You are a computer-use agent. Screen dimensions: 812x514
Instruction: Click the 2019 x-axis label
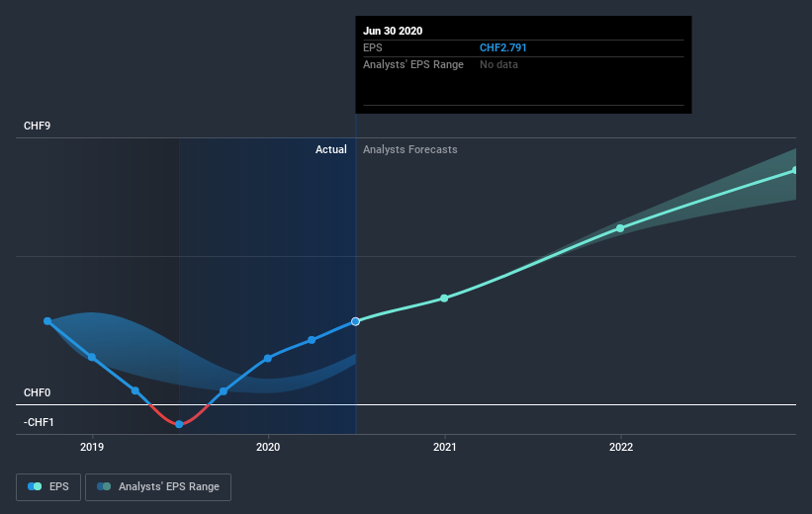[92, 447]
